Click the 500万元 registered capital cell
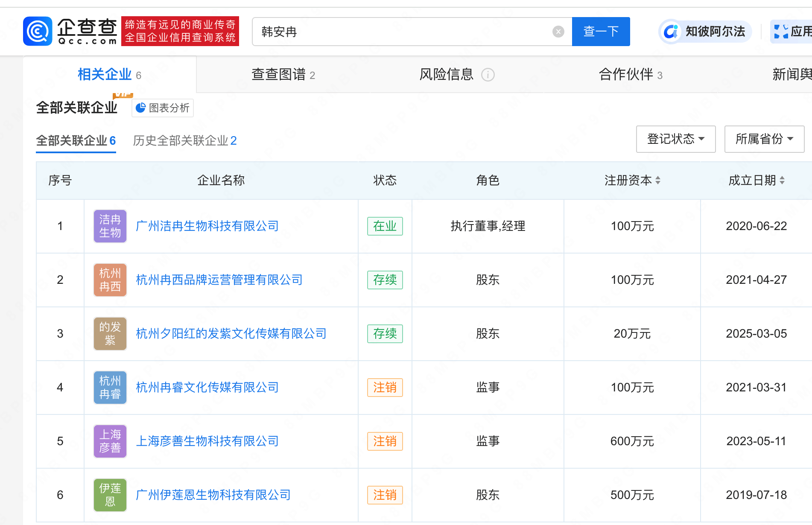The height and width of the screenshot is (525, 812). 632,495
